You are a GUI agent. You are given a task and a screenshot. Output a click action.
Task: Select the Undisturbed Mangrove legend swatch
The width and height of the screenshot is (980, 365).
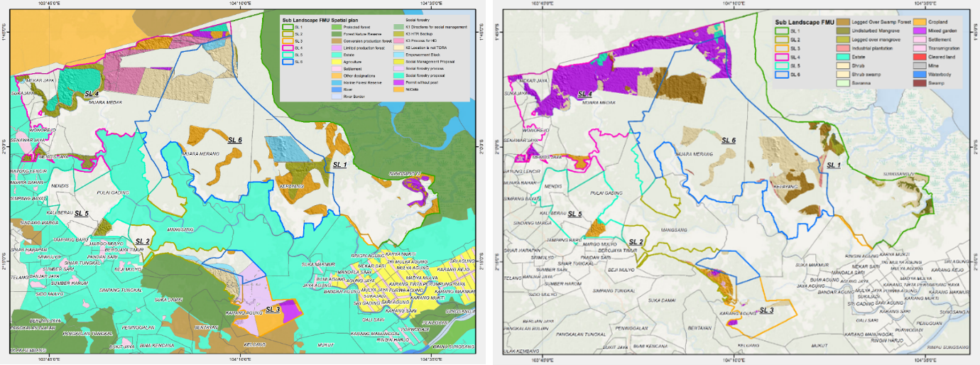click(x=843, y=31)
